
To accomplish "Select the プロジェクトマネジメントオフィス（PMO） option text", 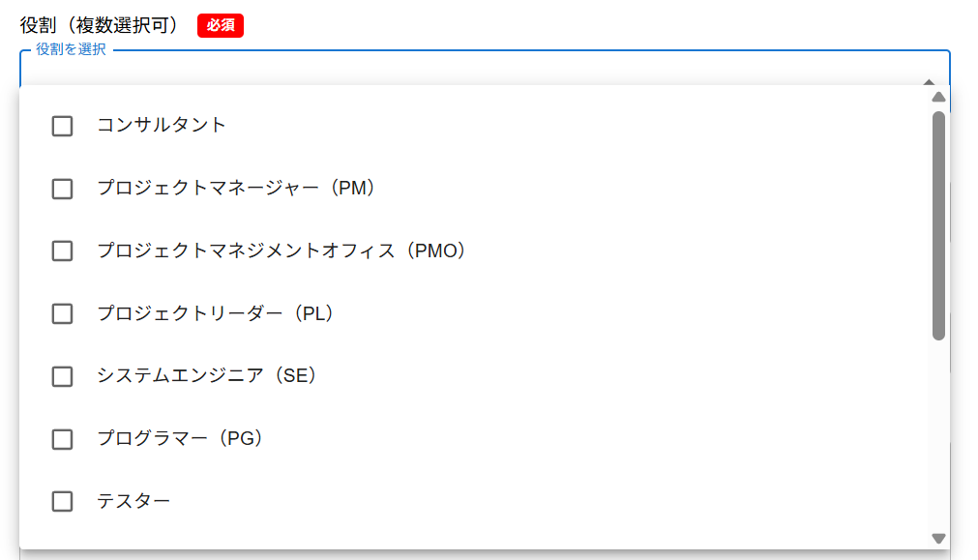I will tap(282, 251).
